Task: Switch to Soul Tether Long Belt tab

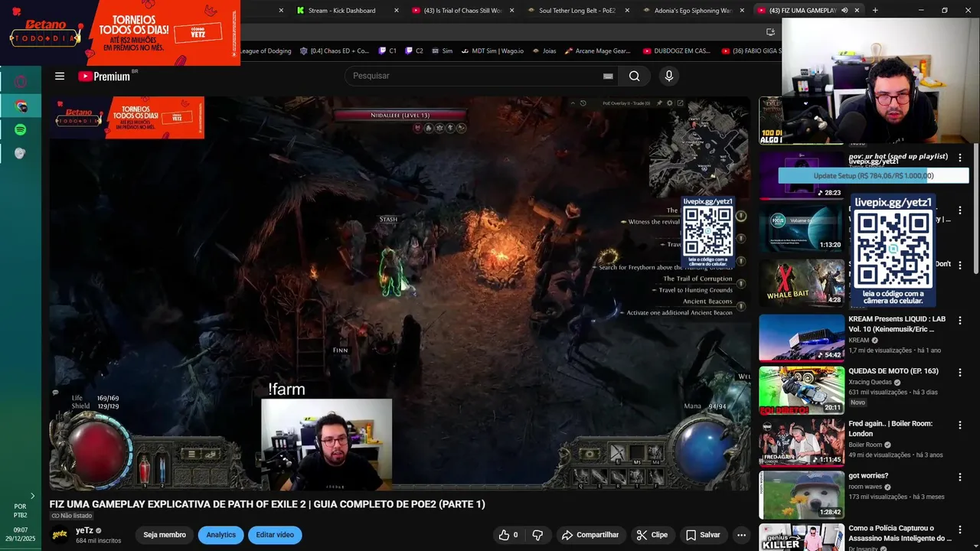Action: (577, 11)
